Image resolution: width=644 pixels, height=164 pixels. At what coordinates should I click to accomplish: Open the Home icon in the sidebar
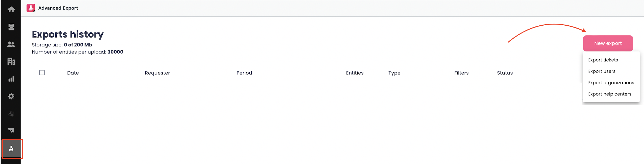[x=11, y=9]
